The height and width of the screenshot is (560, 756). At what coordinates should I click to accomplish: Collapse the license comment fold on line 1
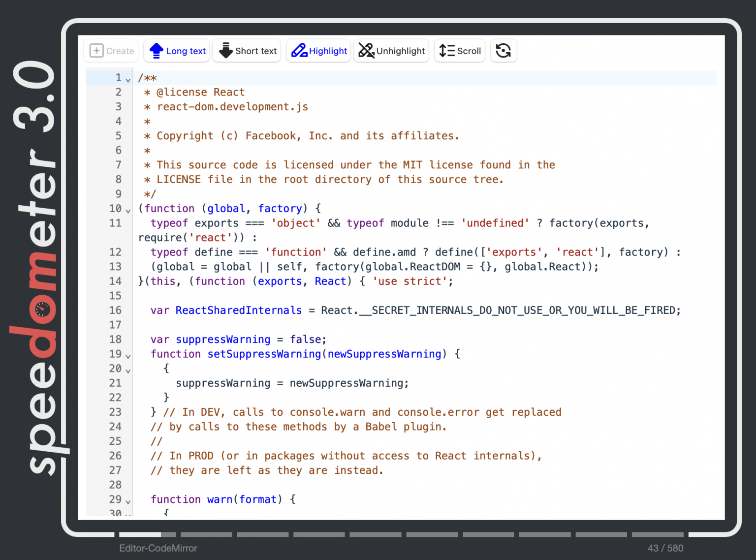128,79
